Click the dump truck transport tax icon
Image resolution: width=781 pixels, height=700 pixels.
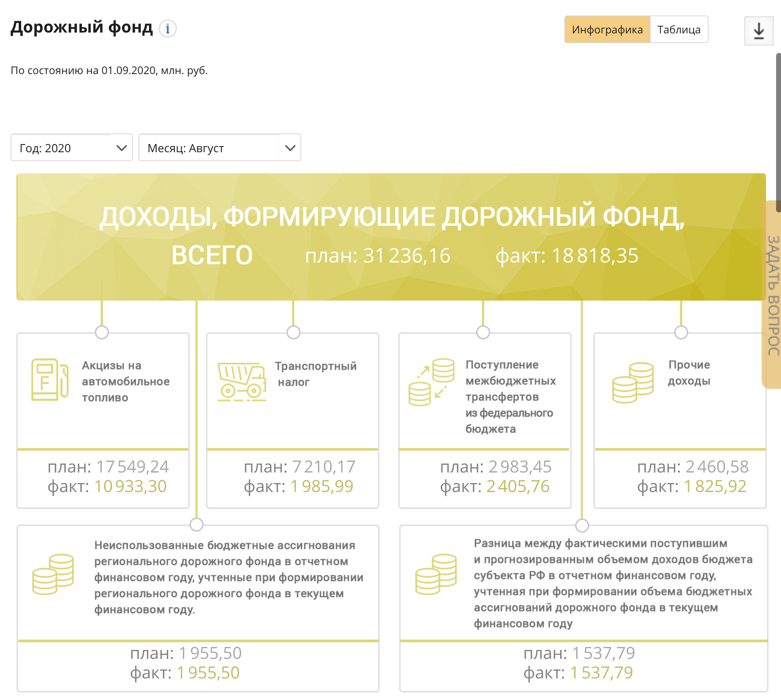241,382
